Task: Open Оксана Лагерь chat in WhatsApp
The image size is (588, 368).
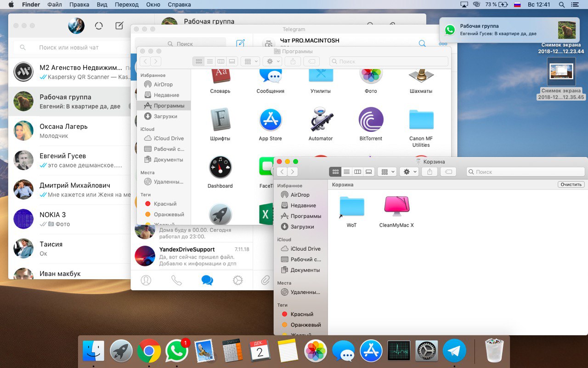Action: pyautogui.click(x=69, y=131)
